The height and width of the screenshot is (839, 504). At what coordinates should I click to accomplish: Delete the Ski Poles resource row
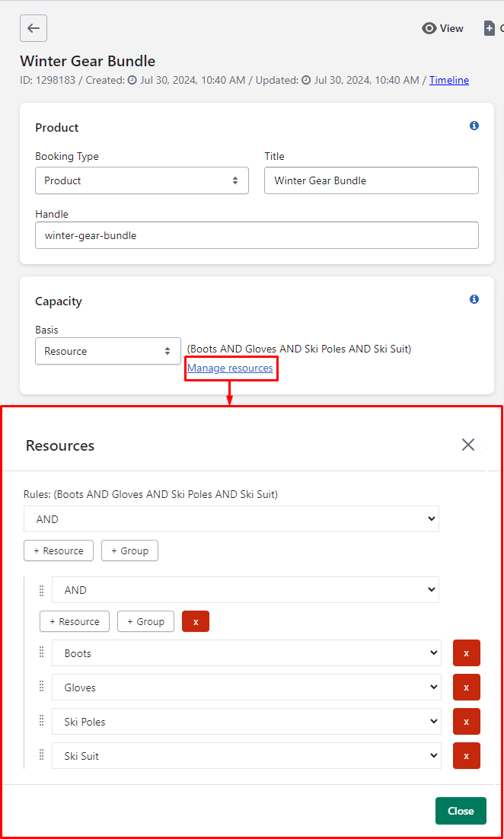(467, 721)
